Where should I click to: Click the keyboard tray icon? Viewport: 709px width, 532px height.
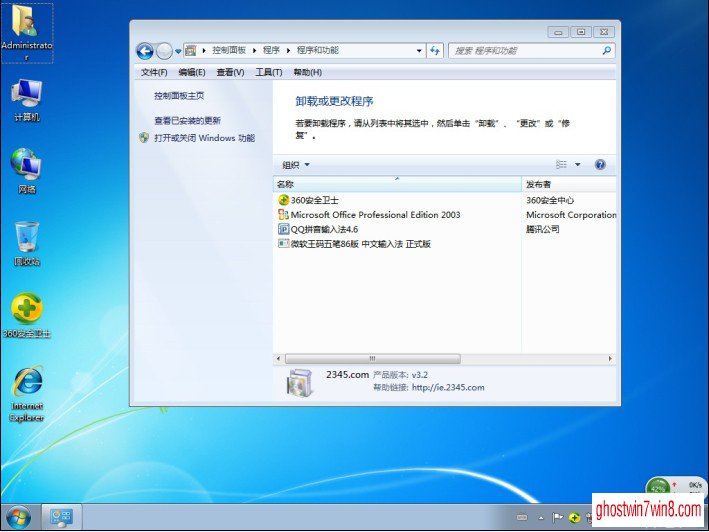click(x=521, y=518)
